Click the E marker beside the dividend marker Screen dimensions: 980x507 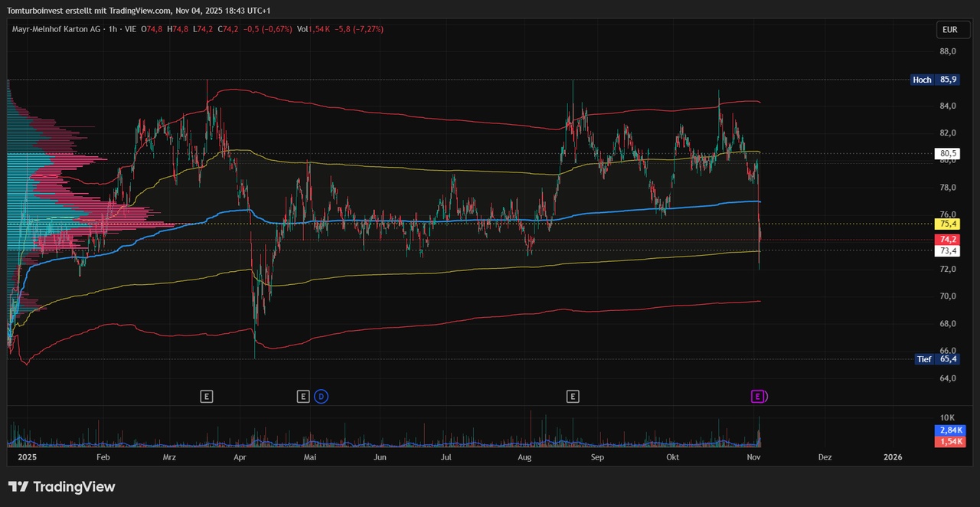(x=303, y=396)
